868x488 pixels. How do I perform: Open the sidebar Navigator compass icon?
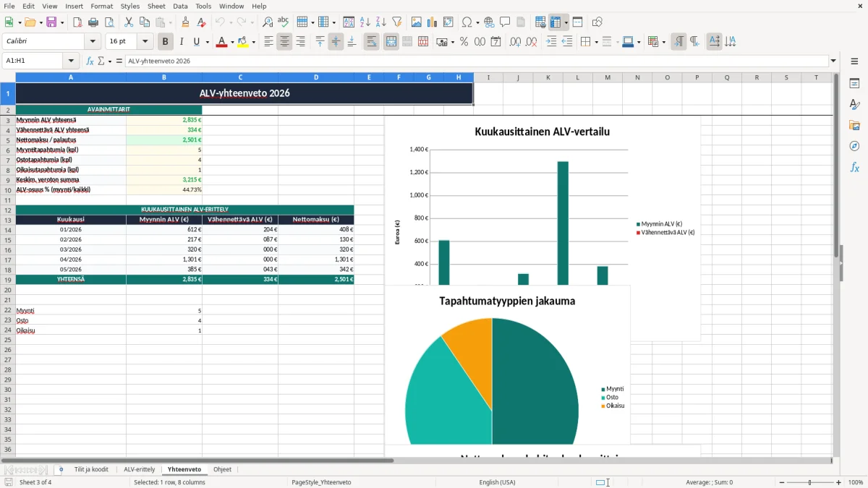pos(854,146)
